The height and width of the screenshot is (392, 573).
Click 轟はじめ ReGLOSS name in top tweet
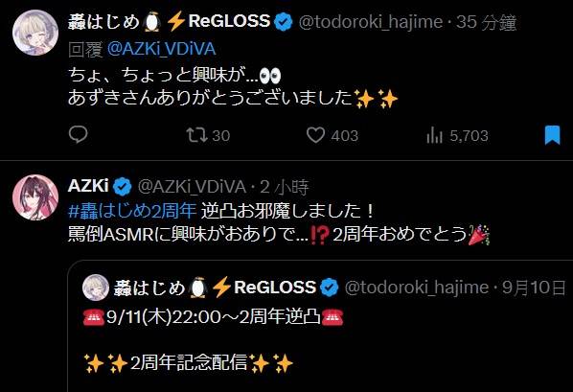[x=169, y=21]
